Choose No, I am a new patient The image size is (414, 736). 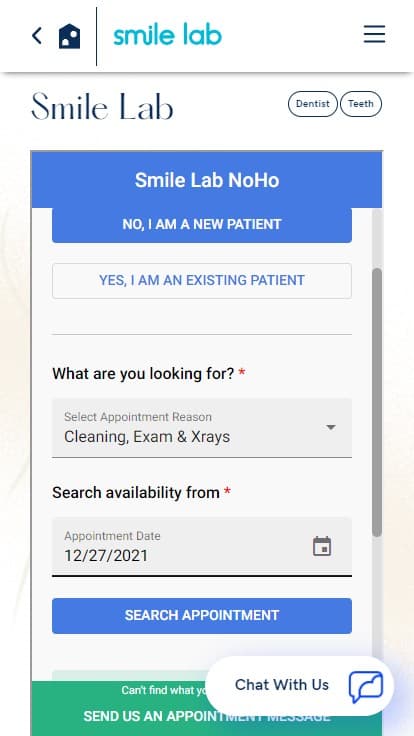point(202,224)
